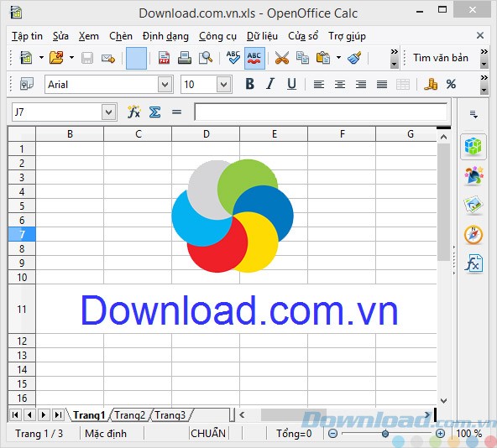Image resolution: width=497 pixels, height=448 pixels.
Task: Toggle Bold formatting
Action: (x=250, y=84)
